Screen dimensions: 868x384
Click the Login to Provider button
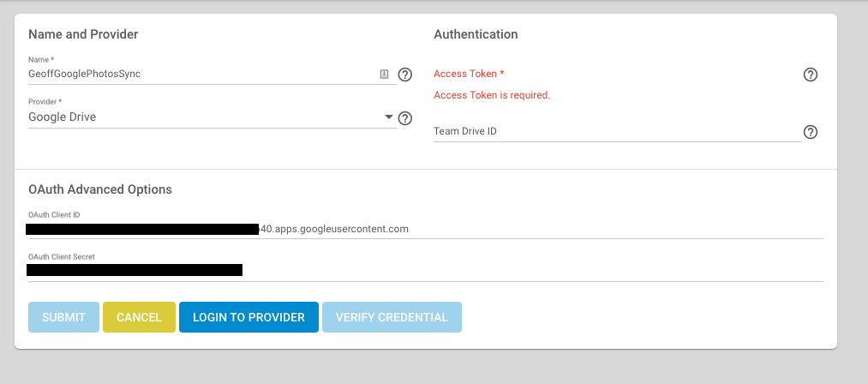248,317
